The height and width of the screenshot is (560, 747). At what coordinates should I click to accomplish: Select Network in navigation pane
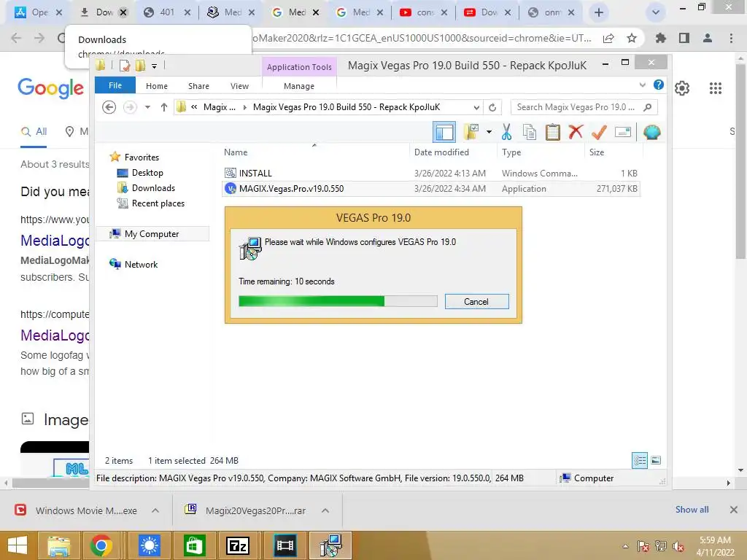141,264
